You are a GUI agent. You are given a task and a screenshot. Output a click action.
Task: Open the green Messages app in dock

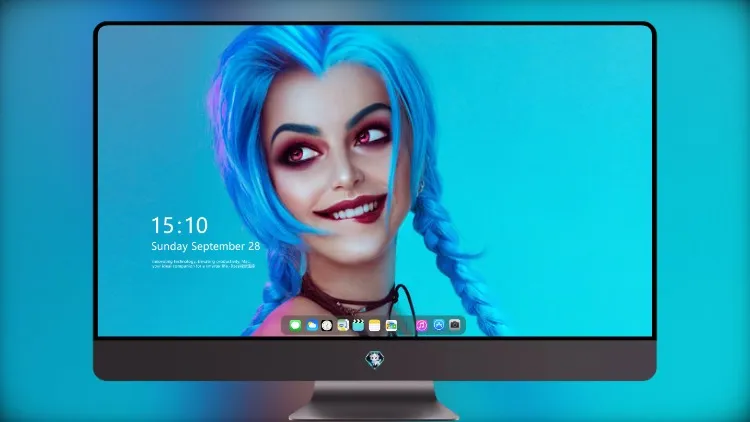point(295,325)
